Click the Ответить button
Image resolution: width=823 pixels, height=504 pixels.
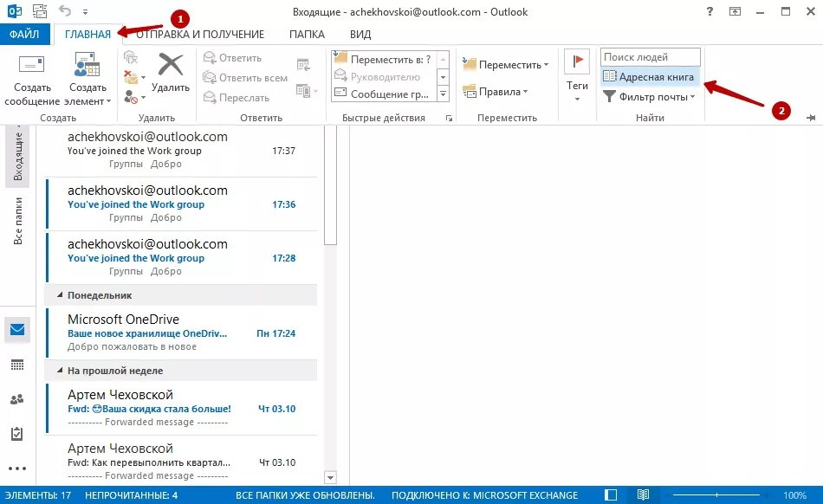coord(232,58)
